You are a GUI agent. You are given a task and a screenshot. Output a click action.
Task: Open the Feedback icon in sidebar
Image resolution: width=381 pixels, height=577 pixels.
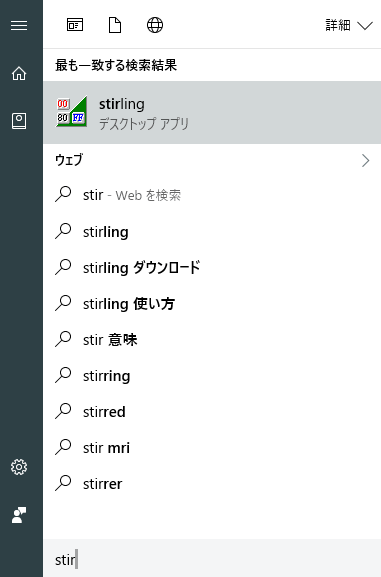[19, 515]
